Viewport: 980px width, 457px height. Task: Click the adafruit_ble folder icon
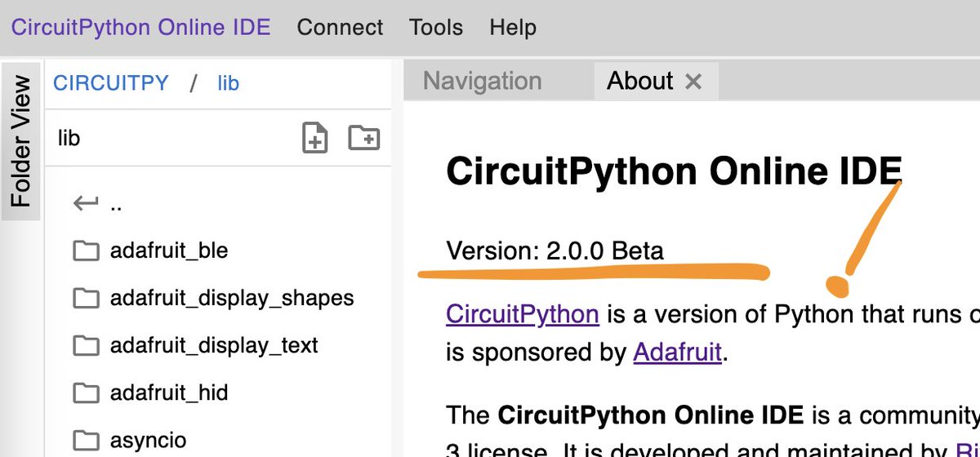tap(85, 251)
